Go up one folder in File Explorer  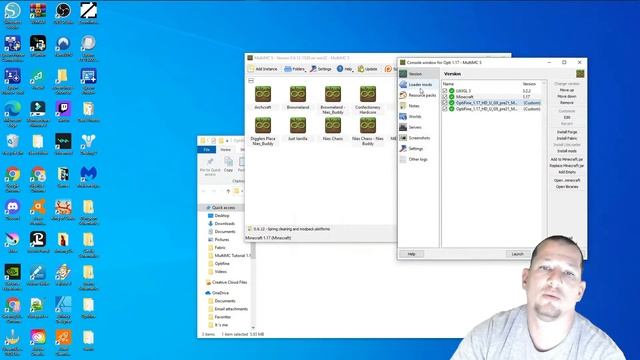228,191
